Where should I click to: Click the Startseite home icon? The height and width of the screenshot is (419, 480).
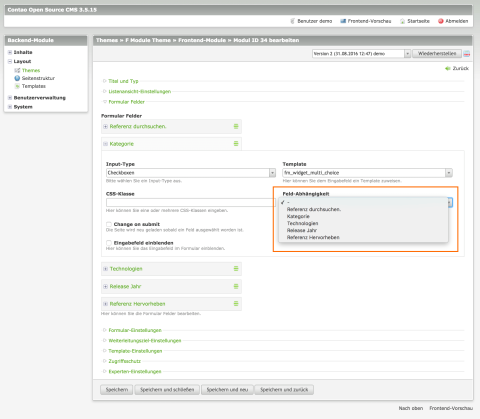pos(403,21)
